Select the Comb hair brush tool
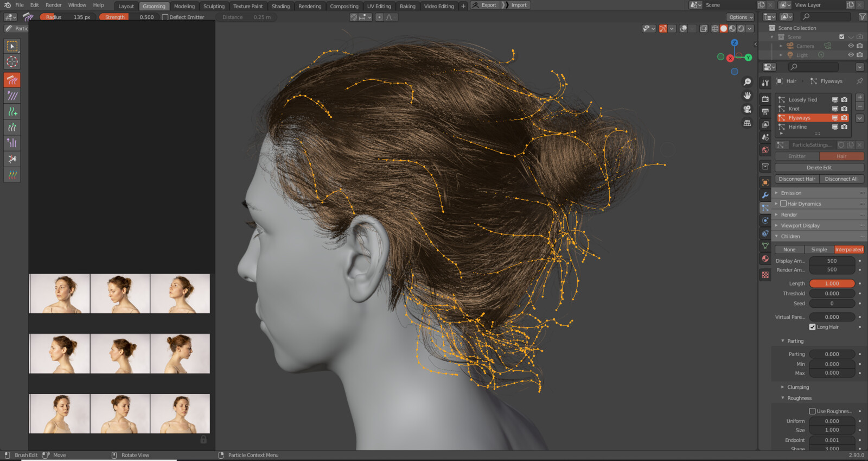 [12, 80]
